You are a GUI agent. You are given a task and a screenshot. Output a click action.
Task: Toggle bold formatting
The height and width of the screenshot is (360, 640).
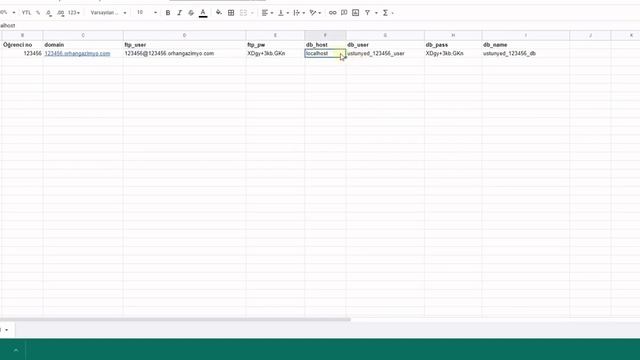pos(168,13)
